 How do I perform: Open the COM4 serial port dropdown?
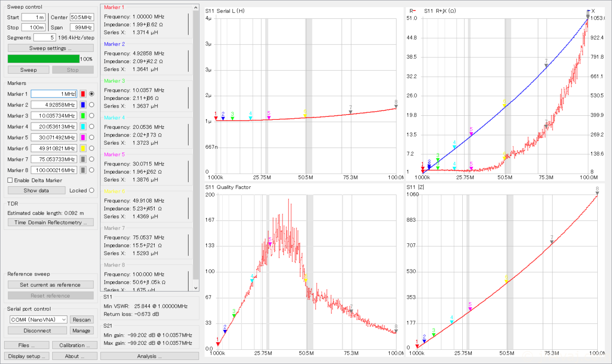pyautogui.click(x=38, y=320)
